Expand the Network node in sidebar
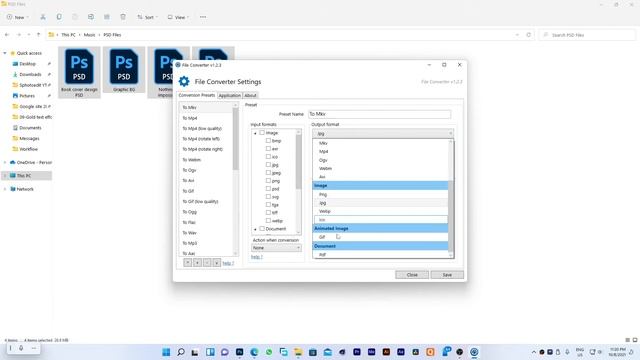 point(5,189)
